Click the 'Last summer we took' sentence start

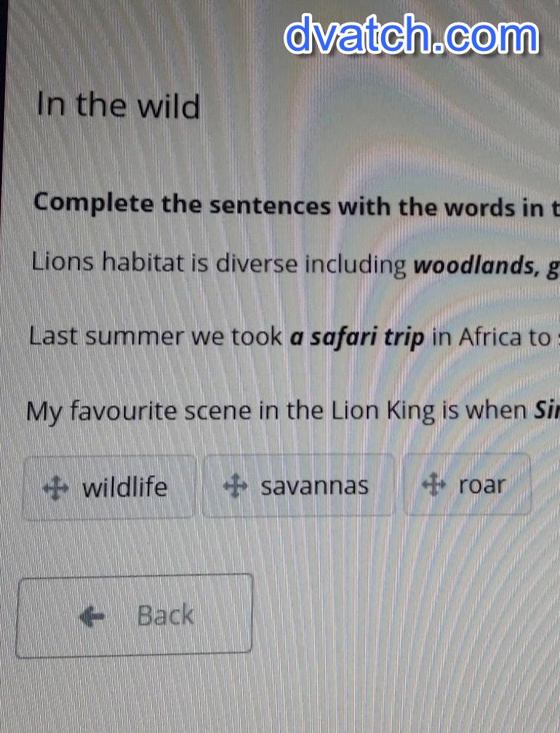[156, 336]
